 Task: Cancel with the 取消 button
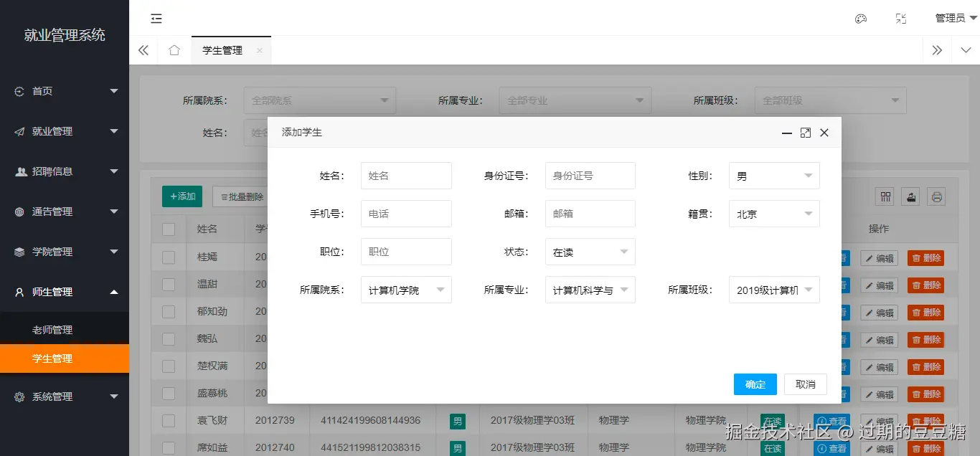pos(806,384)
